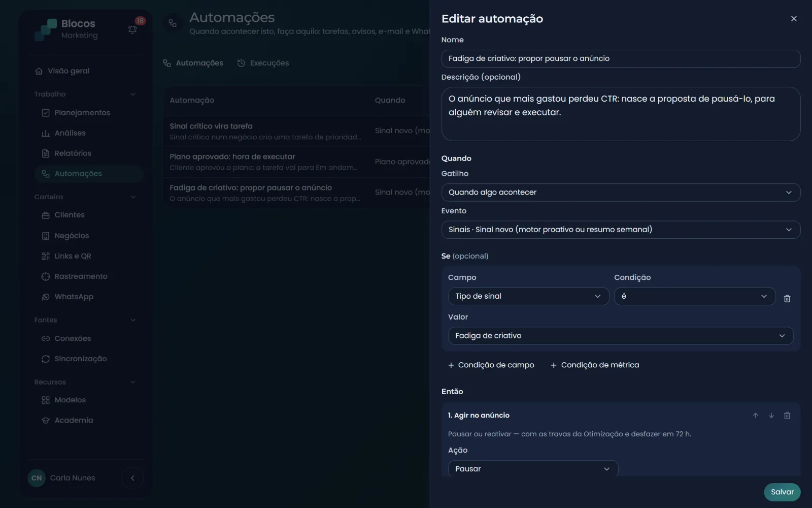Open Conexões in the sidebar
The width and height of the screenshot is (812, 508).
(89, 338)
